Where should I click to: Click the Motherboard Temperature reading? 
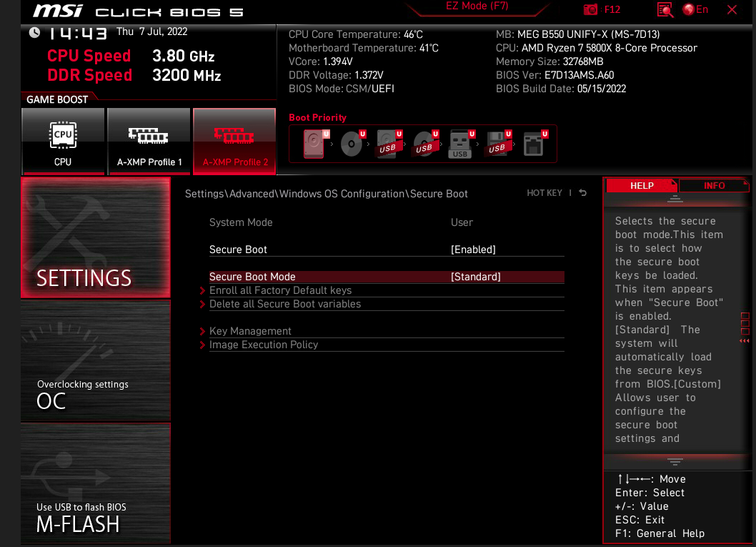[364, 48]
